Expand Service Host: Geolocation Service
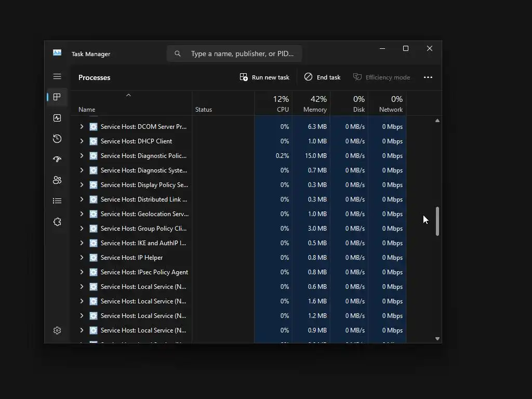This screenshot has height=399, width=532. coord(82,214)
